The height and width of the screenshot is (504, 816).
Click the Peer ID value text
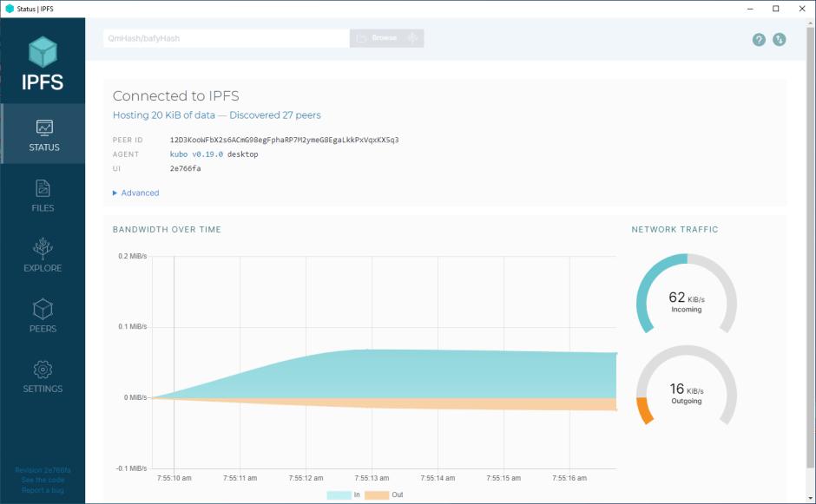(x=284, y=140)
